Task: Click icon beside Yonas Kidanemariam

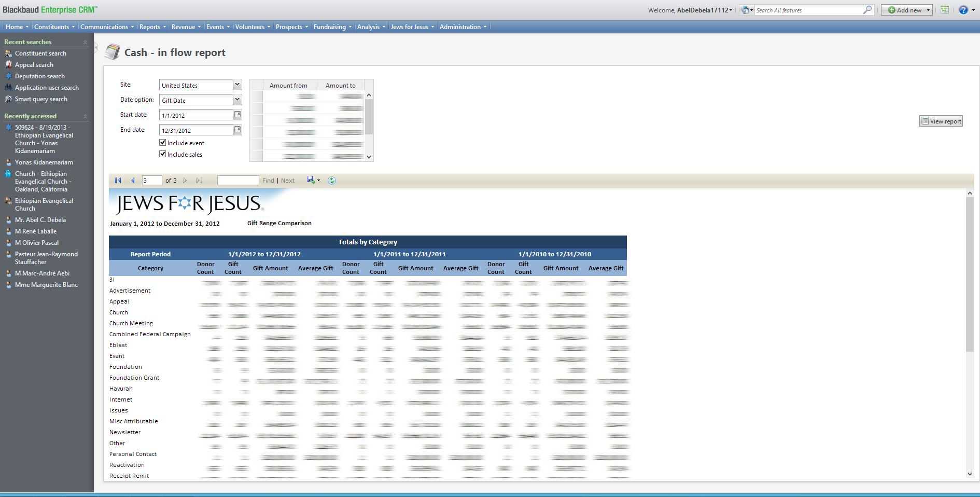Action: (8, 162)
